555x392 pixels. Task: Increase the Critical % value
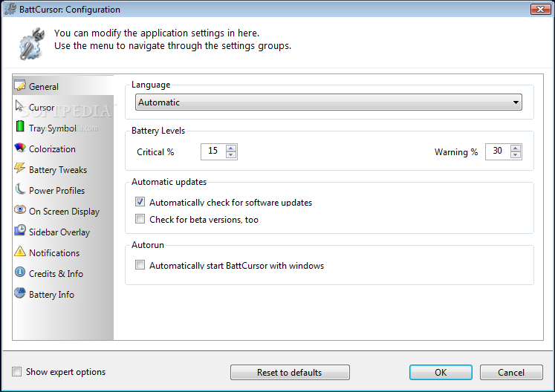[x=231, y=148]
